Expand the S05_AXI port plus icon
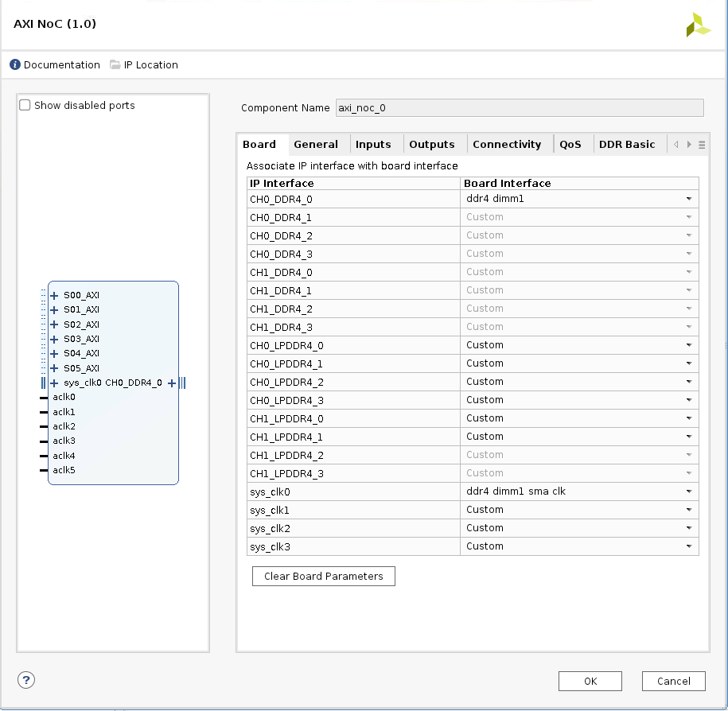The width and height of the screenshot is (728, 711). pyautogui.click(x=54, y=368)
